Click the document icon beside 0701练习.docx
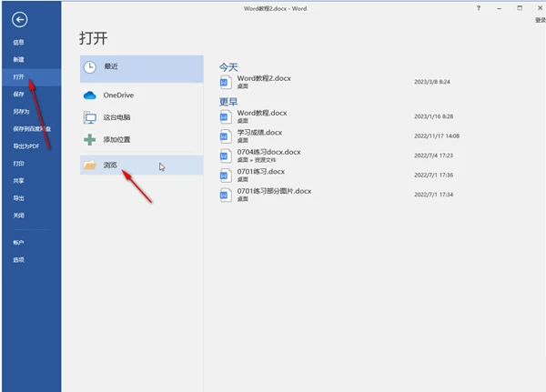 pos(226,176)
